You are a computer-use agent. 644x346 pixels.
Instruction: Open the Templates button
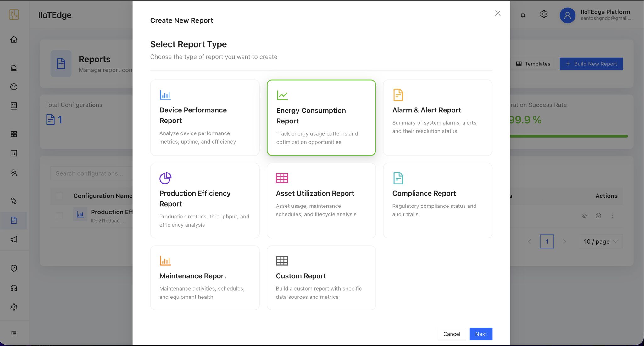[533, 64]
